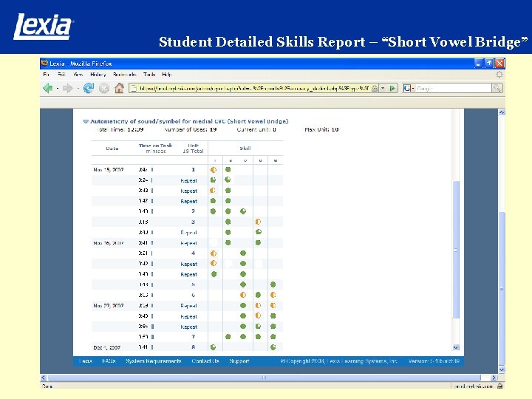Click into the Google search box
This screenshot has width=532, height=399.
(453, 88)
